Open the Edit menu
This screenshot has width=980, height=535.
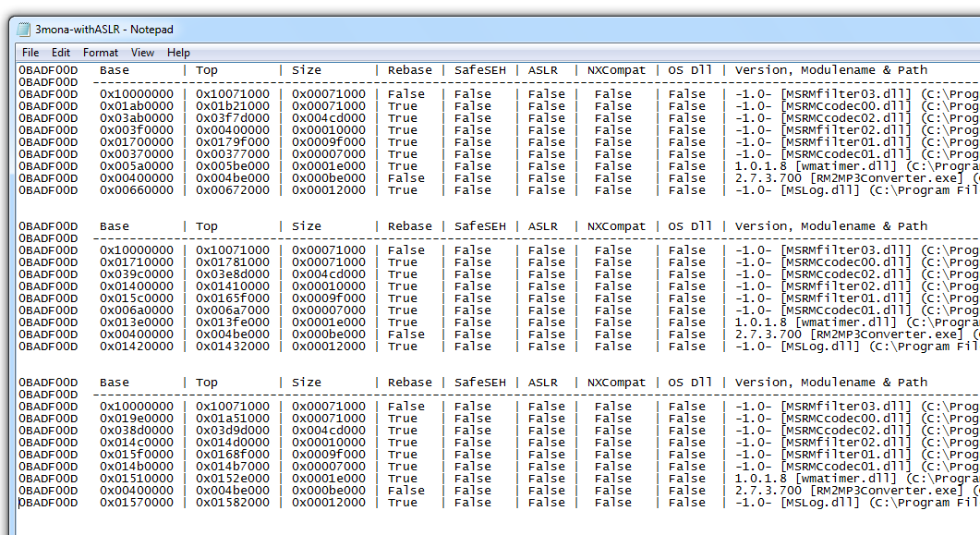coord(61,53)
